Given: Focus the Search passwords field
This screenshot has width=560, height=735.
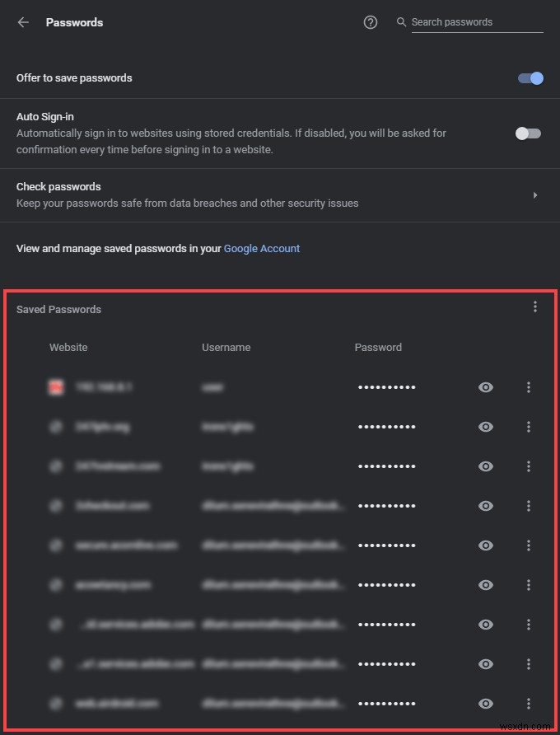Looking at the screenshot, I should 476,22.
